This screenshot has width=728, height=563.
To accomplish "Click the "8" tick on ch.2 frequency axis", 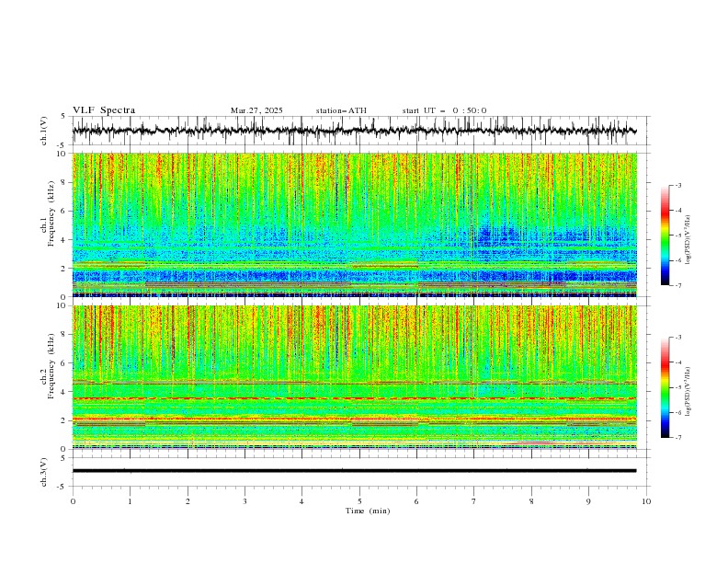I will [x=64, y=335].
